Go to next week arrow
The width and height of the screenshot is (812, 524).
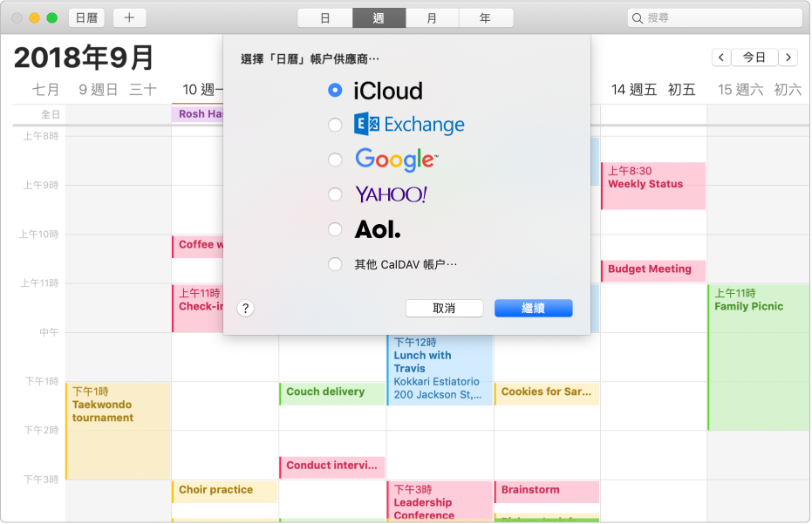point(788,57)
